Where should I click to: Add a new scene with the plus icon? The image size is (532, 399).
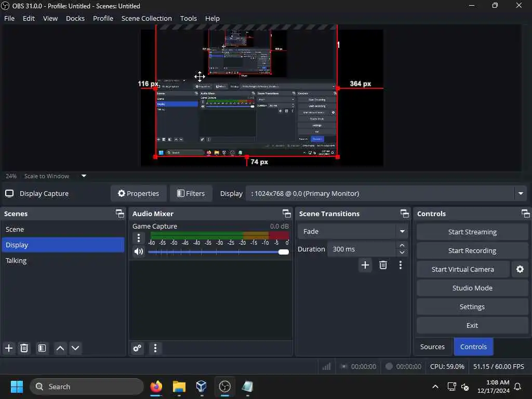[x=9, y=348]
